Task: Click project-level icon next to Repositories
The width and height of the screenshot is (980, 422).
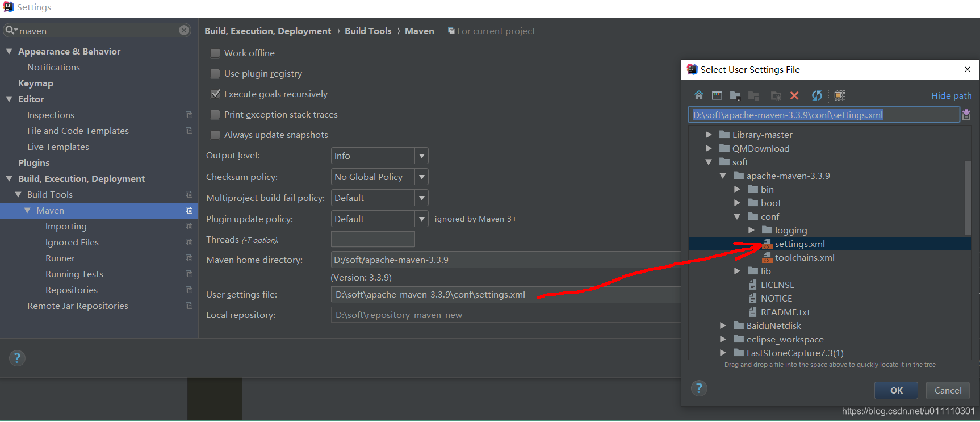Action: coord(189,290)
